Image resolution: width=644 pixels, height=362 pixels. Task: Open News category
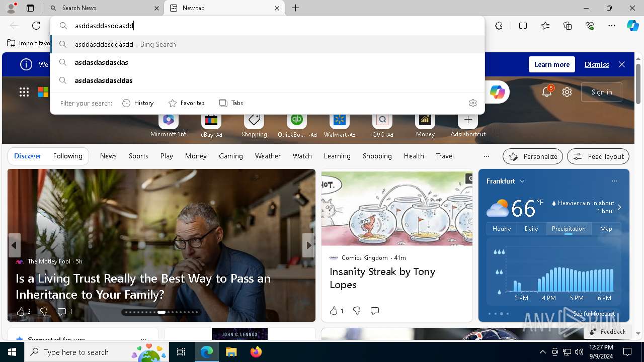[x=108, y=156]
